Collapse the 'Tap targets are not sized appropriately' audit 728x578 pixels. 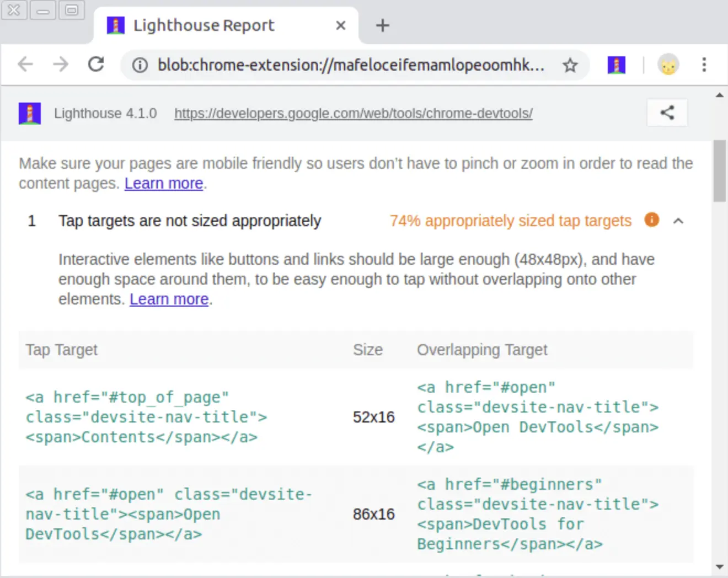(x=190, y=221)
